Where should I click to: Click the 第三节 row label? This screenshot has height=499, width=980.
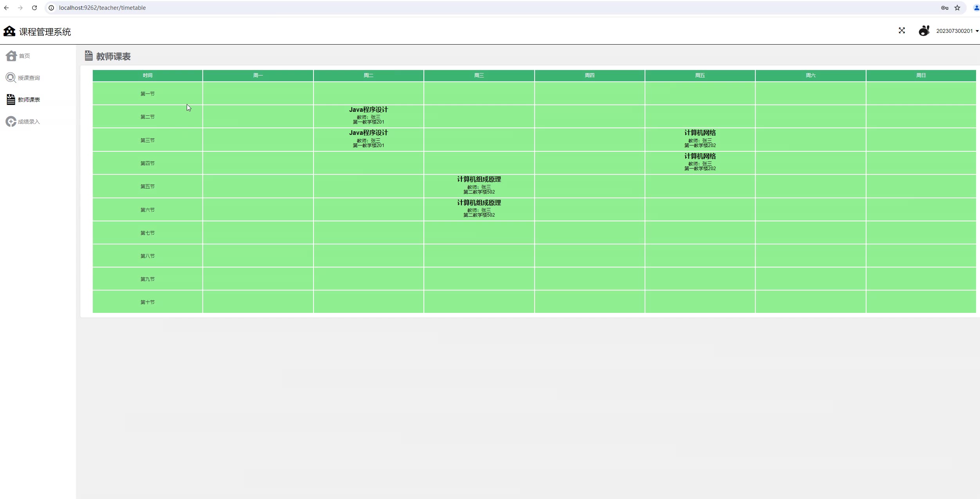[148, 140]
